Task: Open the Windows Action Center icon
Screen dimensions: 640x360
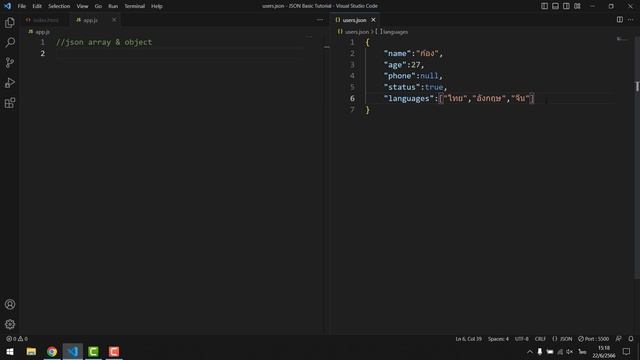Action: 627,351
